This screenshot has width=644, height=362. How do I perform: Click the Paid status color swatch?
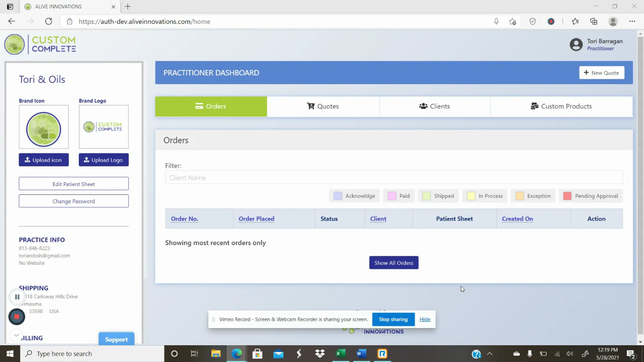[x=392, y=196]
